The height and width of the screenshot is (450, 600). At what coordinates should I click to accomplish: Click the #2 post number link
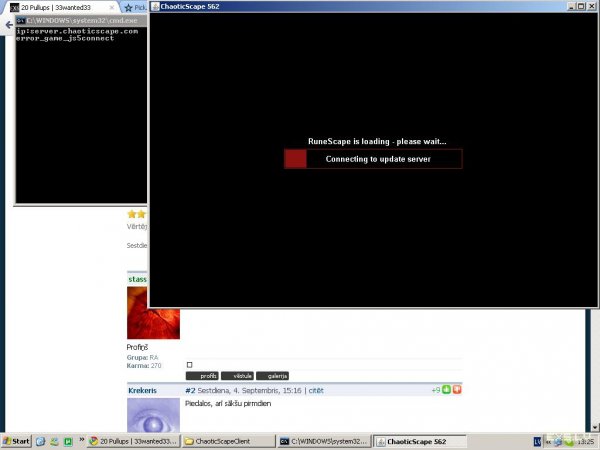tap(190, 390)
